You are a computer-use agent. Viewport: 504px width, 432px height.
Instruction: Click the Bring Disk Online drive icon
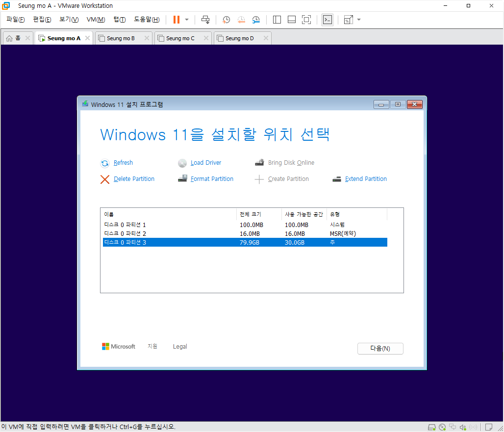tap(259, 162)
